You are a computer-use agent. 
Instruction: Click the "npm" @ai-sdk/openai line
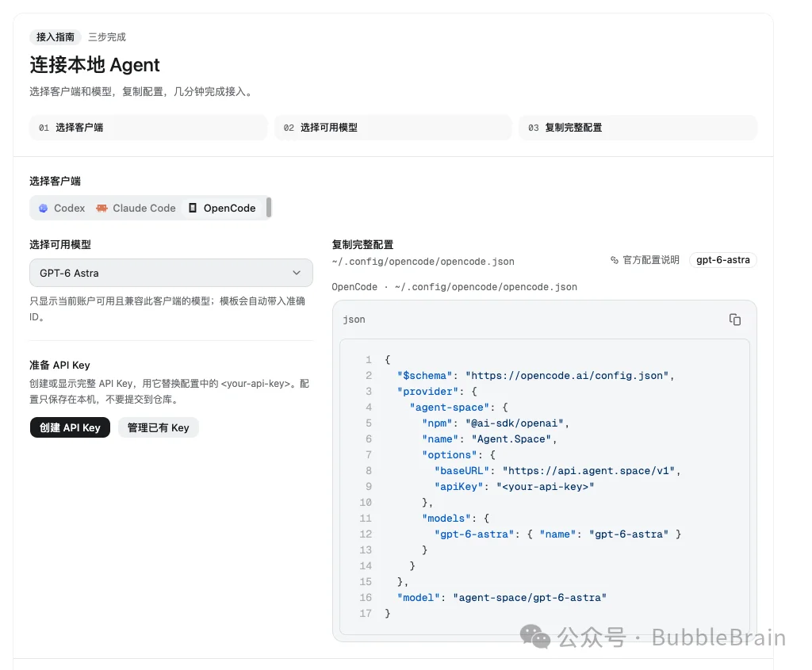[x=496, y=423]
